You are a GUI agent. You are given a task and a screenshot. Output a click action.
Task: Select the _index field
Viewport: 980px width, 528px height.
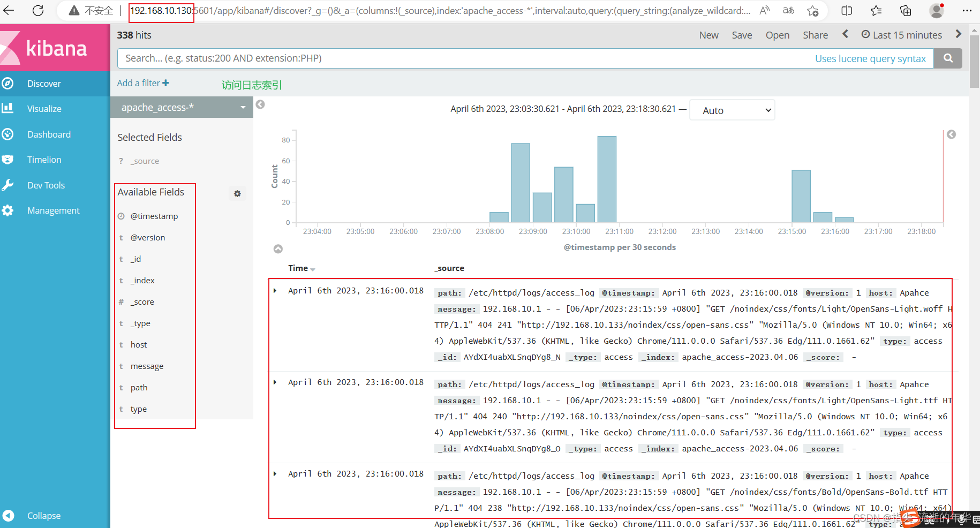pos(142,281)
